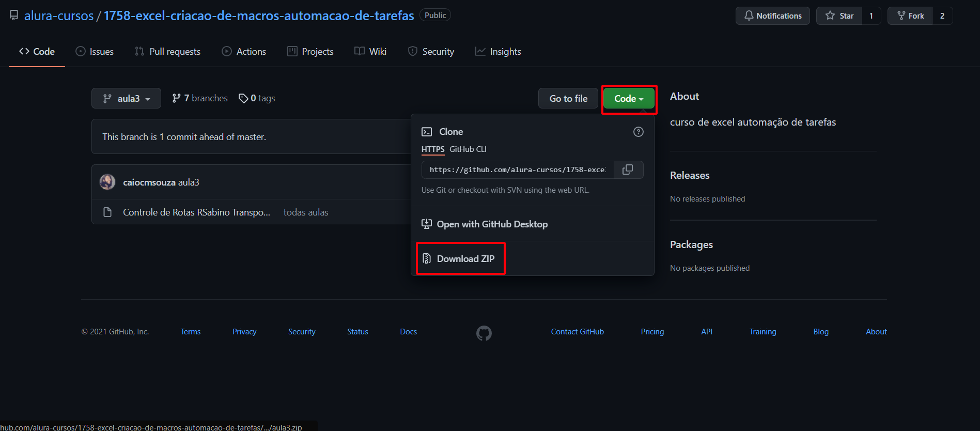The image size is (980, 431).
Task: Click the repository book icon beside alura-cursos
Action: tap(14, 16)
